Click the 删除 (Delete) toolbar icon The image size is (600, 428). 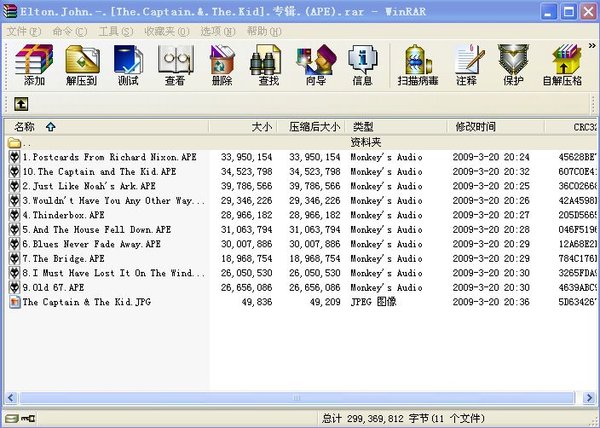tap(222, 65)
